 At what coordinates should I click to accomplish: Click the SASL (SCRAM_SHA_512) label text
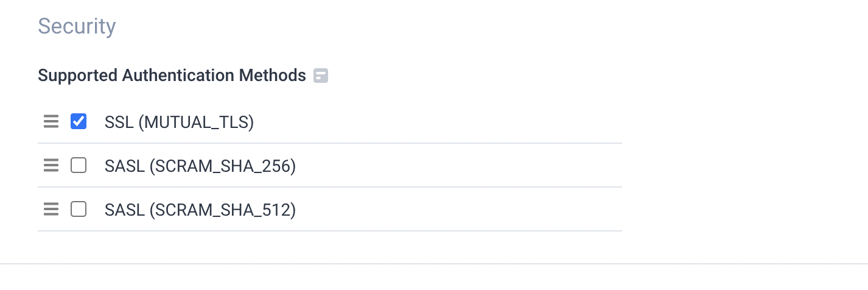click(x=200, y=210)
